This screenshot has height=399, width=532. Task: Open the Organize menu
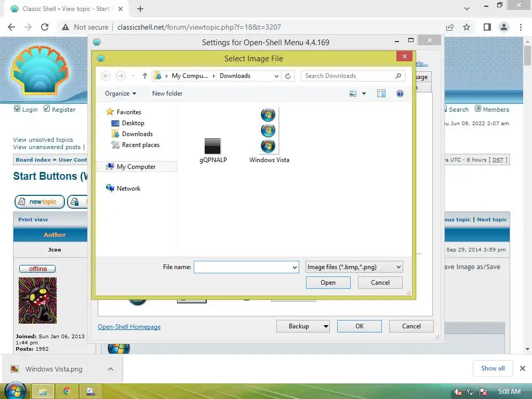[121, 94]
